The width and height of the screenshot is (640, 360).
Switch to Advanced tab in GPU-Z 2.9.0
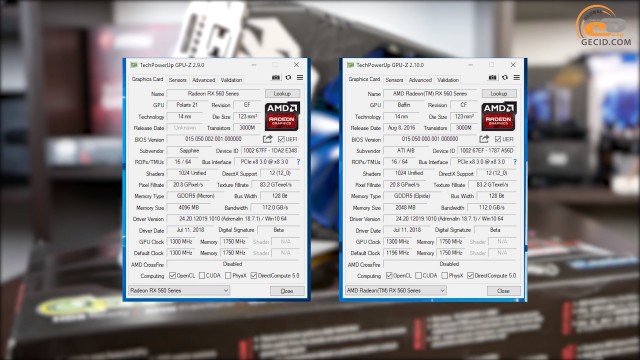tap(203, 80)
